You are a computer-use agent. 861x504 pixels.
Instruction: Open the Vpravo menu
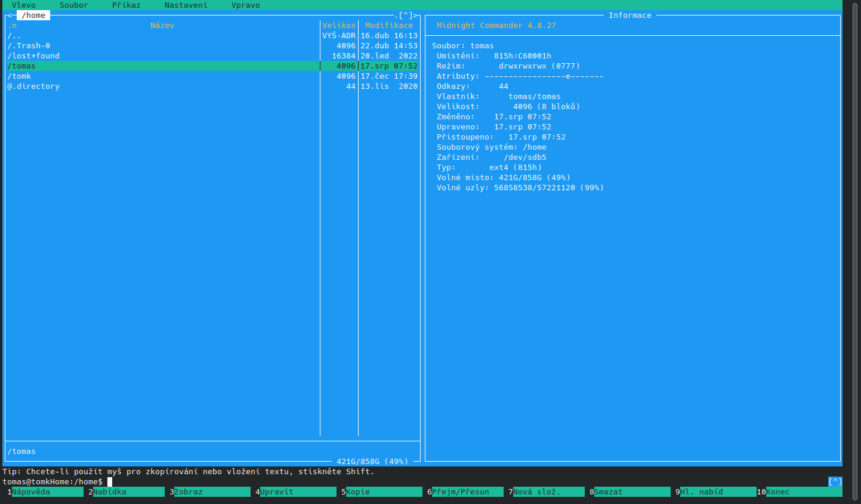[246, 5]
